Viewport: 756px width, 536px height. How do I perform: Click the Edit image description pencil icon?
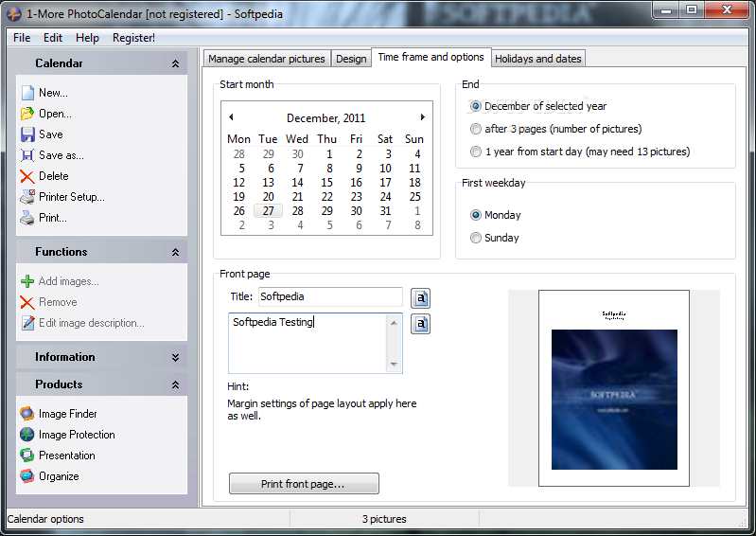(28, 323)
